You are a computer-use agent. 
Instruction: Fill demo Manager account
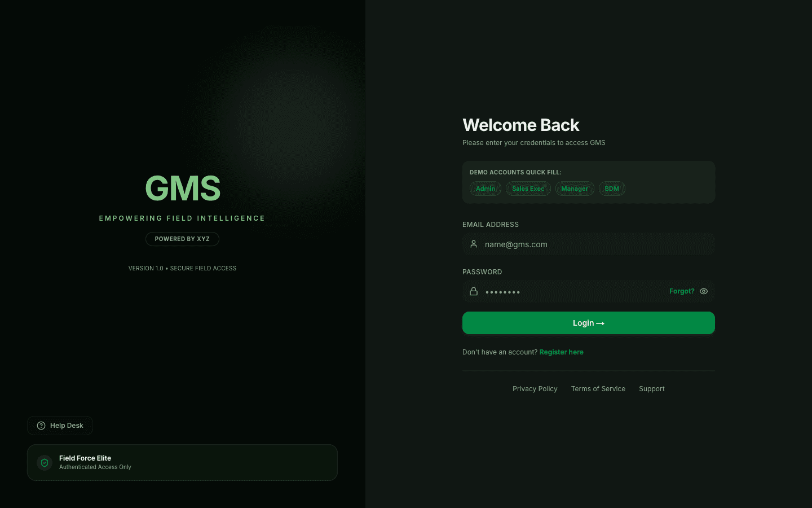pos(575,189)
